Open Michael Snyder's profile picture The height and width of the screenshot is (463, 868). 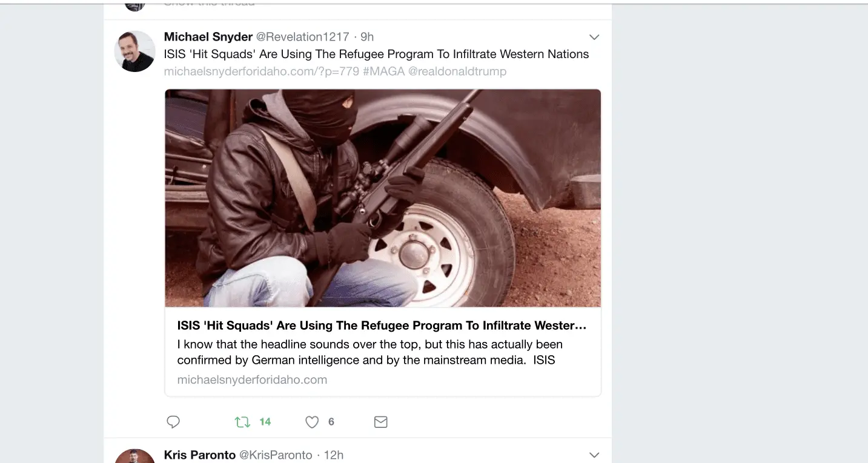(134, 51)
